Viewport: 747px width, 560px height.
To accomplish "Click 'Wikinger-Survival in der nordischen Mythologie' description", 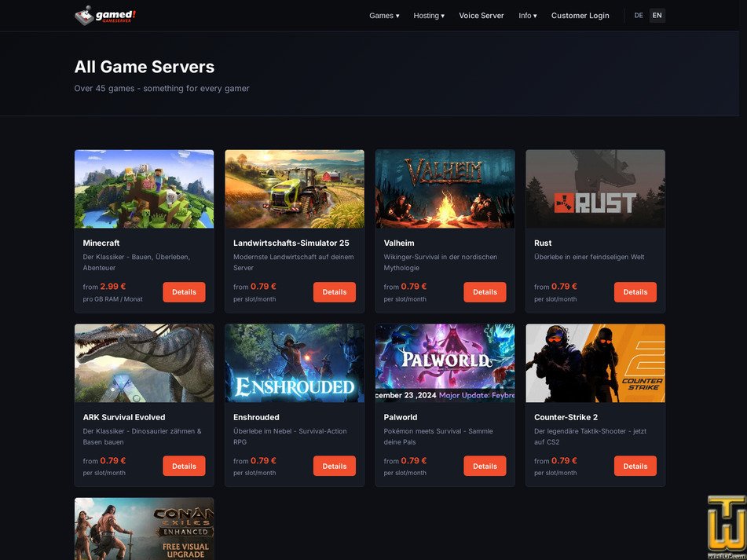I will (x=440, y=262).
